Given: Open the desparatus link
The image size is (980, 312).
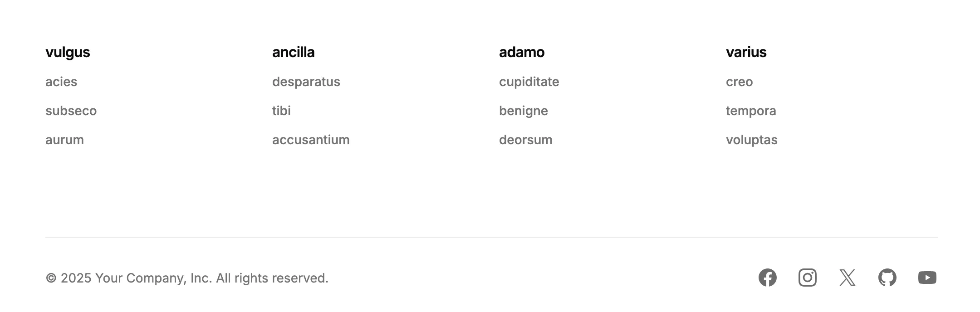Looking at the screenshot, I should (x=306, y=82).
